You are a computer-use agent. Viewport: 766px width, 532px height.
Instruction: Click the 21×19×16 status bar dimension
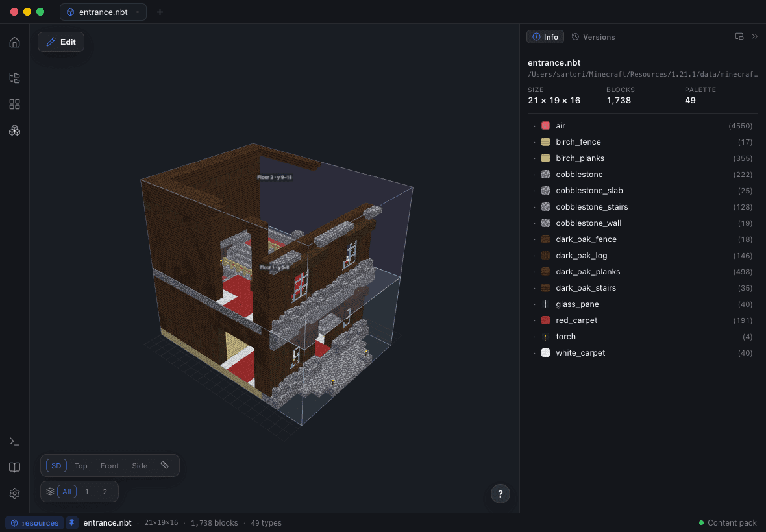[161, 523]
